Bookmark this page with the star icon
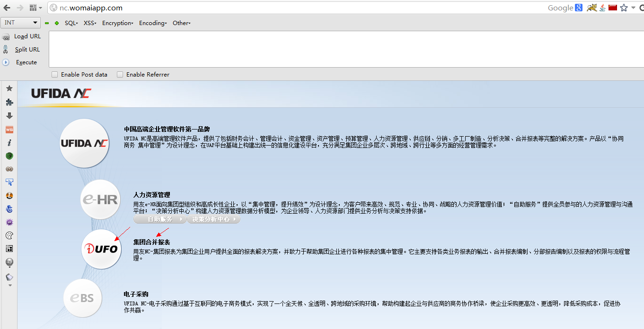This screenshot has width=644, height=329. pyautogui.click(x=624, y=8)
